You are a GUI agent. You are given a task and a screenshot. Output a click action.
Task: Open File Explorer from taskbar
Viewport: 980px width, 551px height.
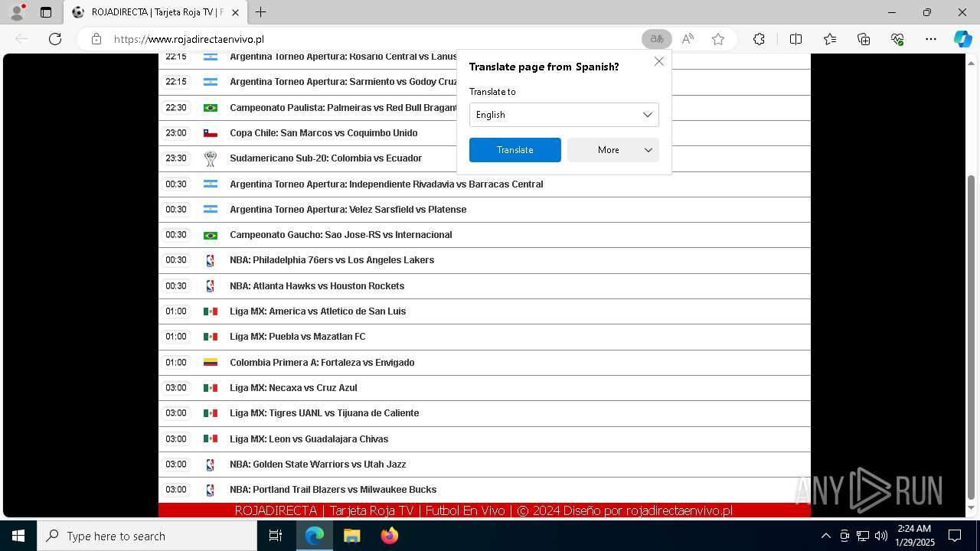tap(351, 536)
